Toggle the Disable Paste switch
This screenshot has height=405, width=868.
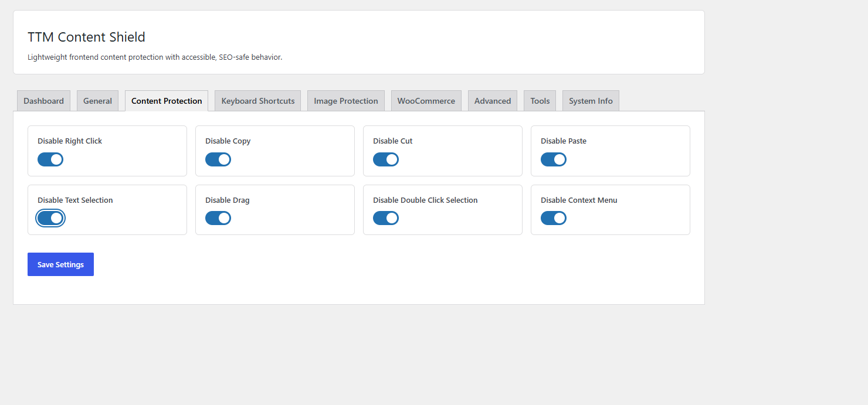coord(554,159)
